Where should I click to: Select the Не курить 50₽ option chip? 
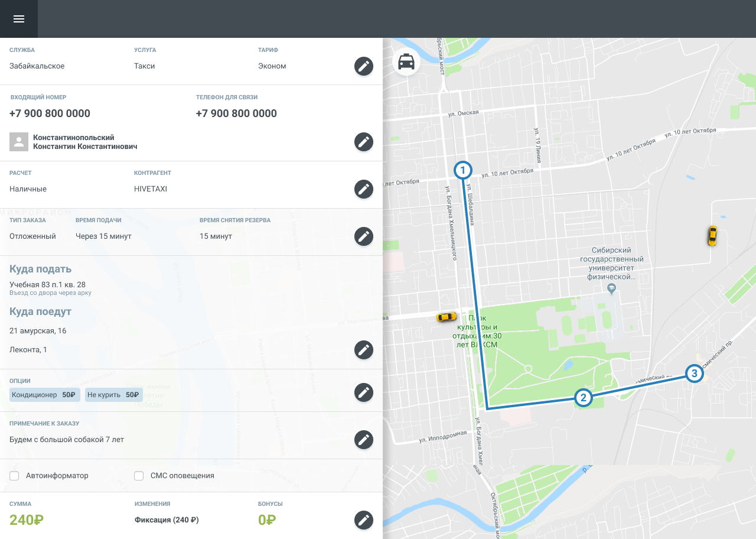[x=113, y=395]
